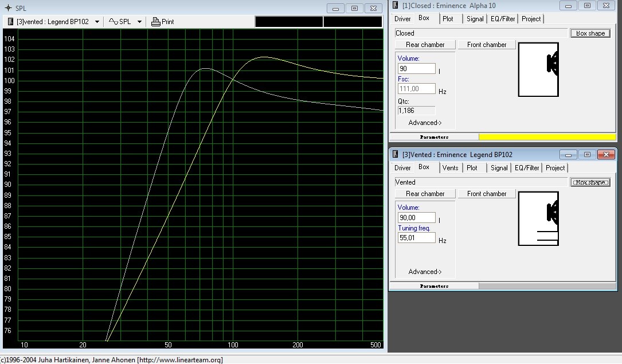The image size is (622, 364).
Task: Minimize the SPL graph window
Action: [335, 8]
